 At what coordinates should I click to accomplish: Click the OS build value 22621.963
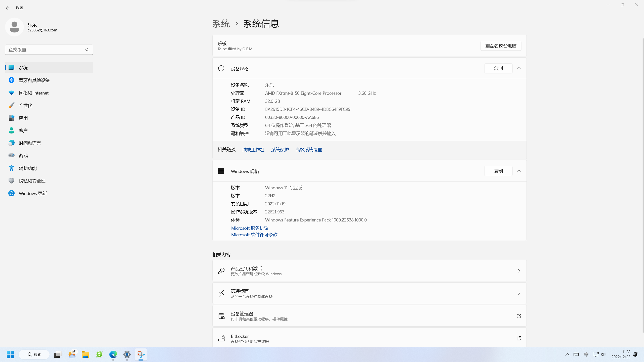coord(275,212)
